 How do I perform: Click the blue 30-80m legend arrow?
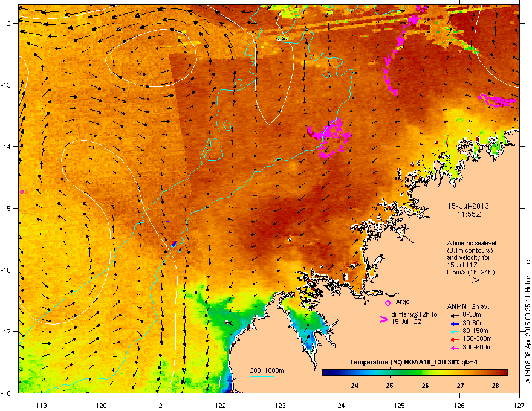(454, 323)
